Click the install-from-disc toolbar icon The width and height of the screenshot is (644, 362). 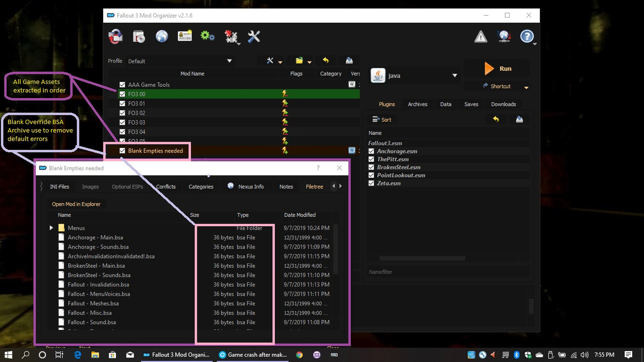click(x=139, y=36)
